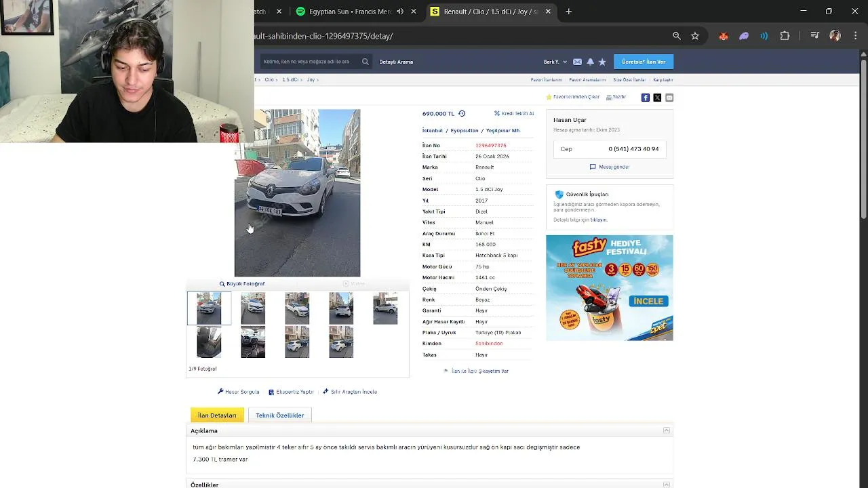The height and width of the screenshot is (488, 868).
Task: Open the Berk Y. account dropdown
Action: pyautogui.click(x=555, y=62)
